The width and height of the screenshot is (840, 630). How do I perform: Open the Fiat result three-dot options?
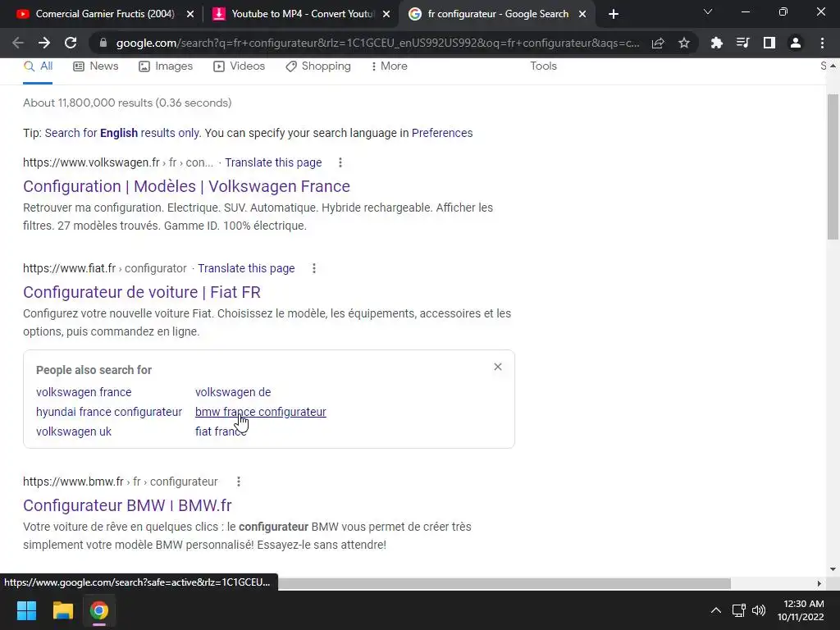(x=314, y=268)
